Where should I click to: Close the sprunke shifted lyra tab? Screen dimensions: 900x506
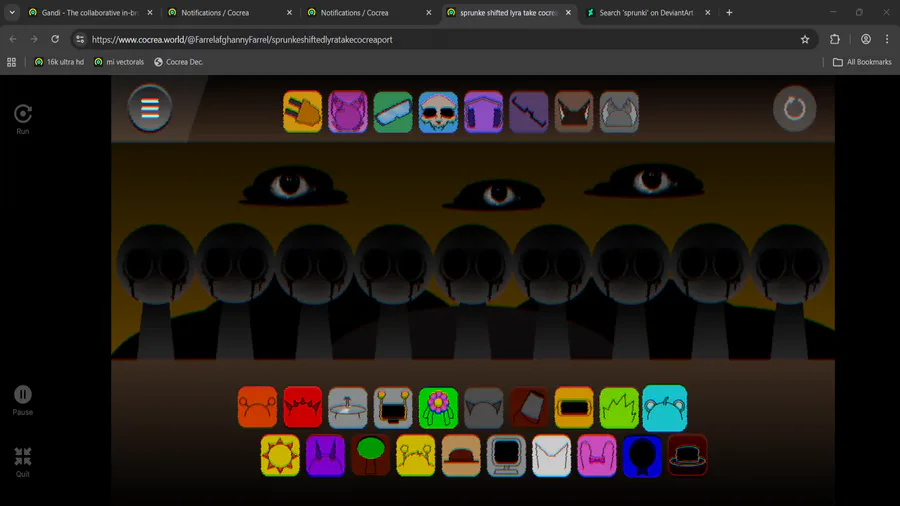click(x=568, y=13)
